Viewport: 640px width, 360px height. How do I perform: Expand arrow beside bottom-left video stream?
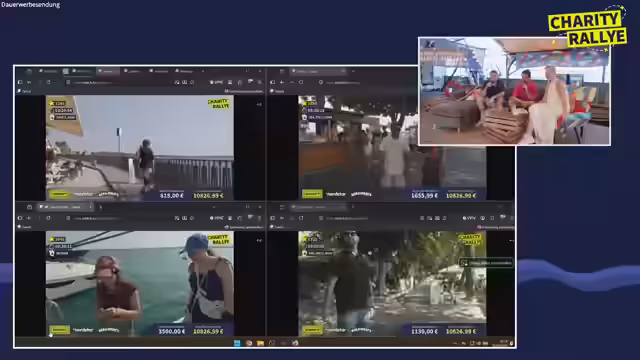(259, 241)
